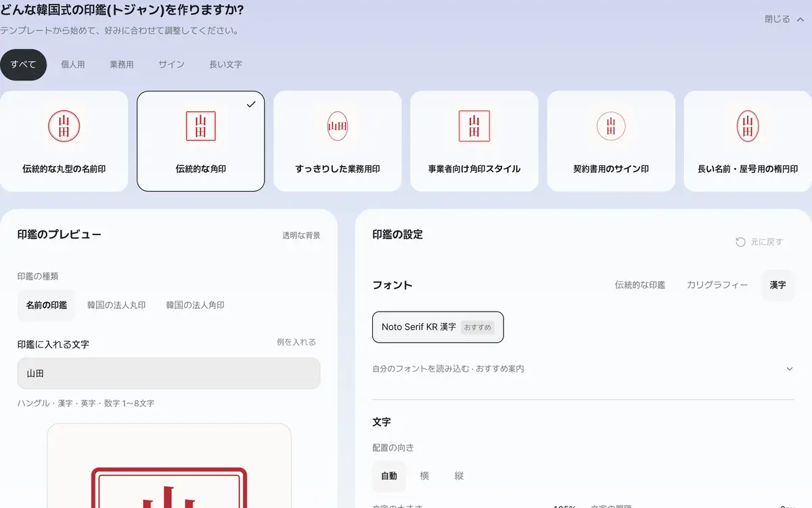Click the chevron icon next to 閉じる
This screenshot has height=508, width=812.
[x=800, y=20]
